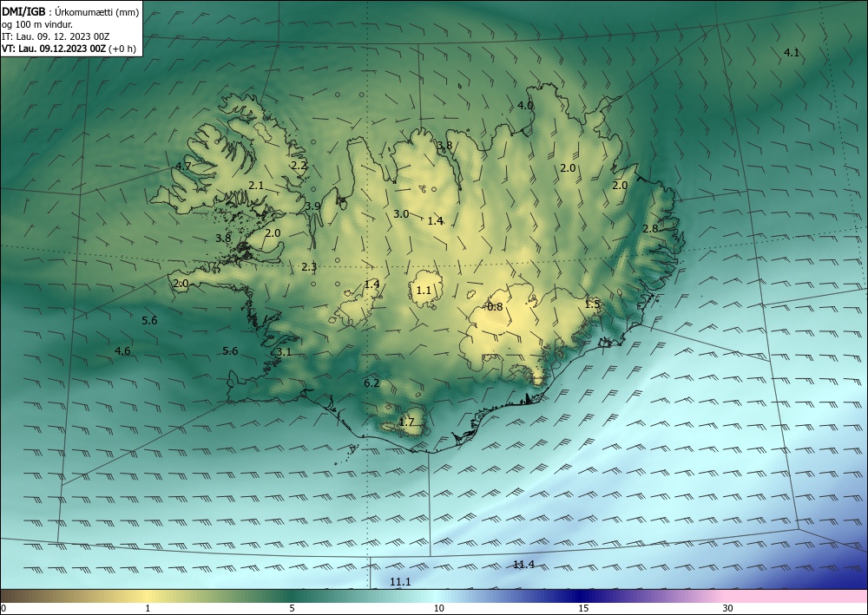Screen dimensions: 868x615
Task: Click the 2.0 label right of the 2.8 value's north neighbor 2.0 near the east coast
Action: pos(620,186)
